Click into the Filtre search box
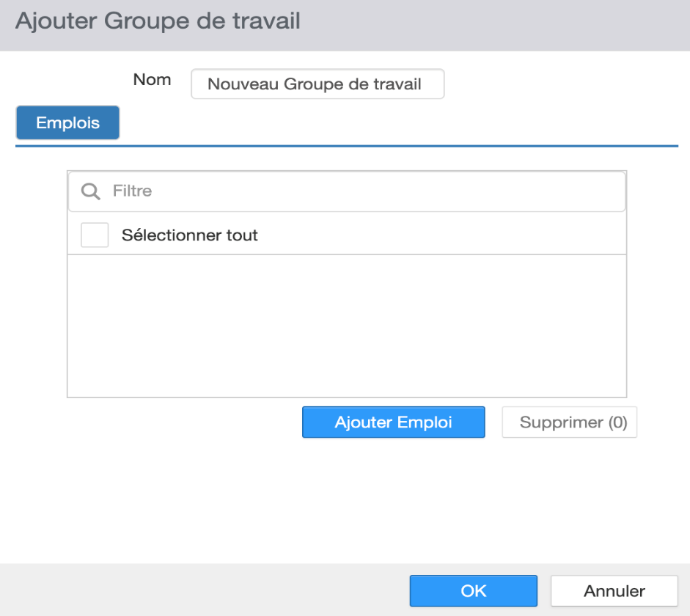The width and height of the screenshot is (690, 616). coord(347,191)
